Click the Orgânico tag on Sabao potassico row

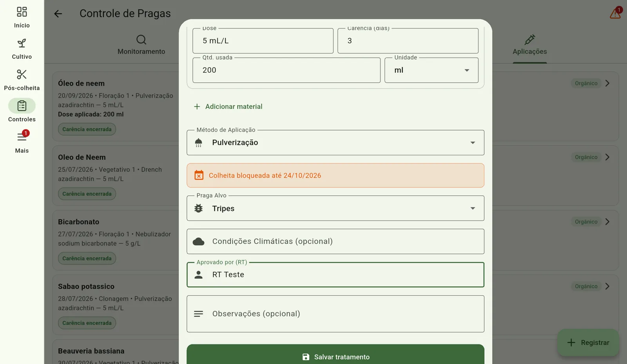pos(586,287)
